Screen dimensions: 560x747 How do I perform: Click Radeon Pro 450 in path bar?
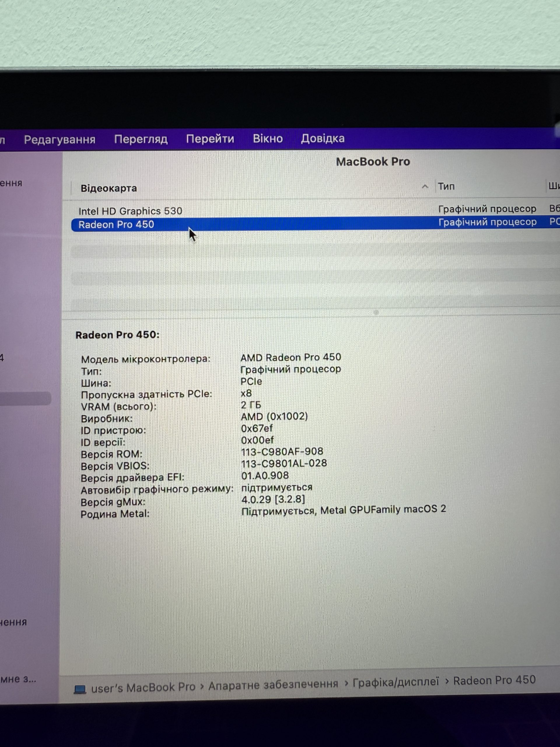(x=494, y=680)
